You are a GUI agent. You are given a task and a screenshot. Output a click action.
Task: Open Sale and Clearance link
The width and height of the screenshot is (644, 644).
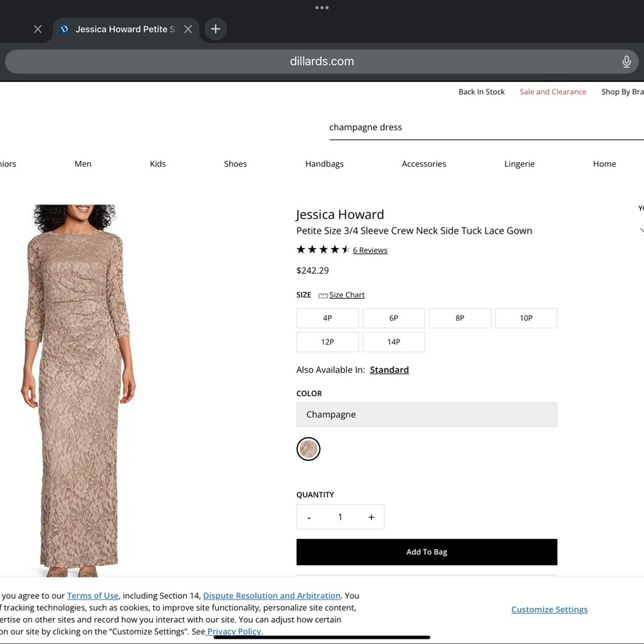[553, 92]
